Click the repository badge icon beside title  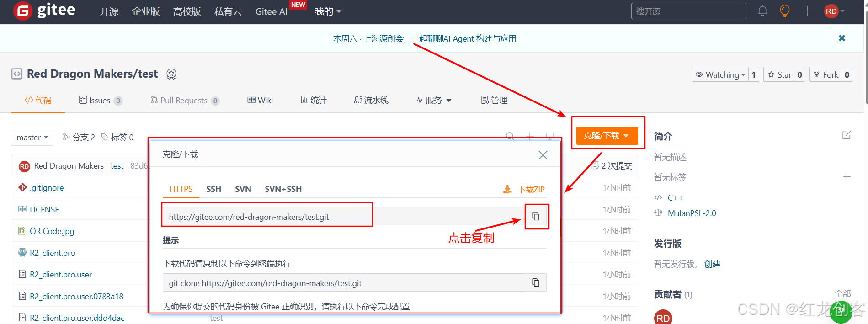point(171,74)
